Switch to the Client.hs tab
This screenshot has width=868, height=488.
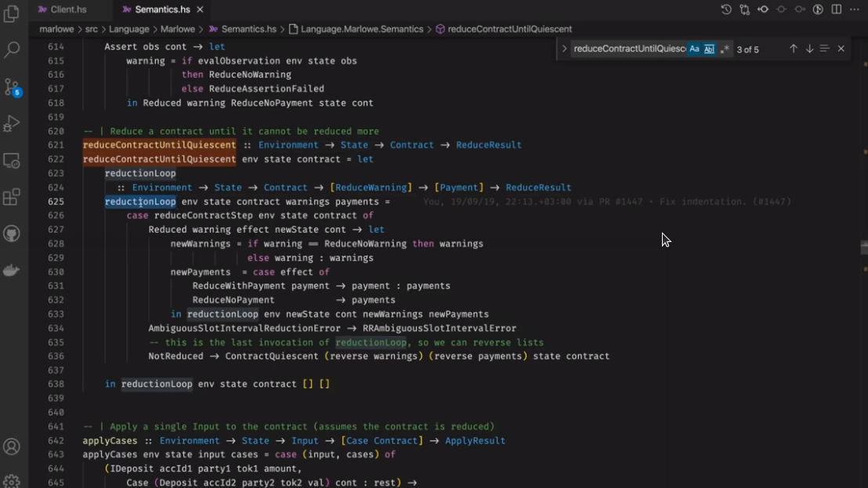[x=67, y=9]
